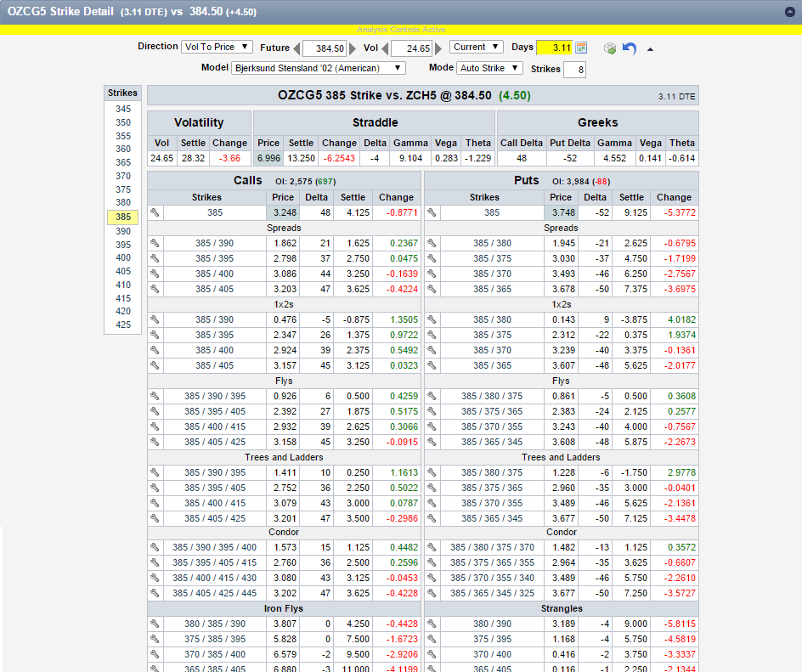802x672 pixels.
Task: Click wrench for strangle 370 / 400
Action: tap(432, 655)
